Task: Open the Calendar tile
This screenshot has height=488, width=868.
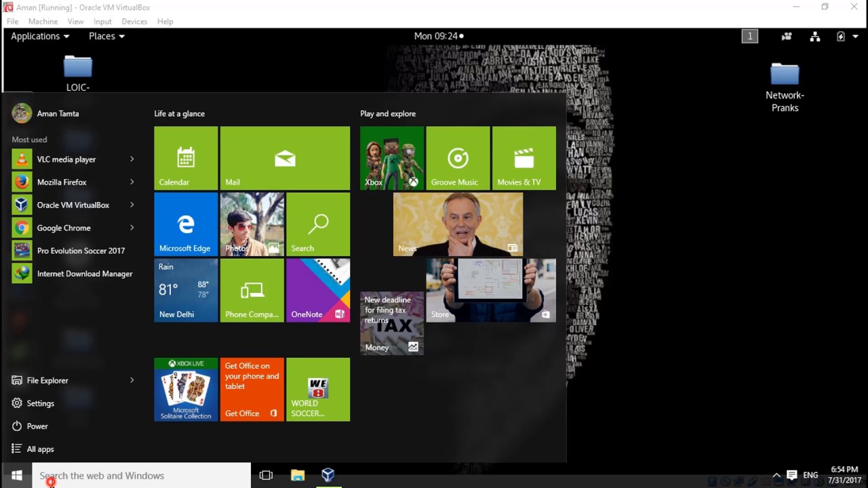Action: pyautogui.click(x=186, y=158)
